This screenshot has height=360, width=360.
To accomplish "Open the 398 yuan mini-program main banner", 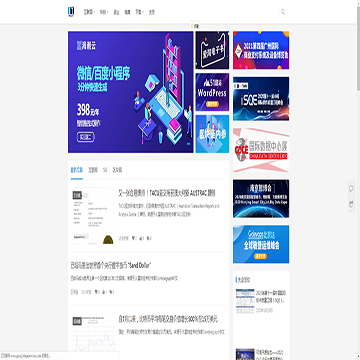I will click(131, 92).
